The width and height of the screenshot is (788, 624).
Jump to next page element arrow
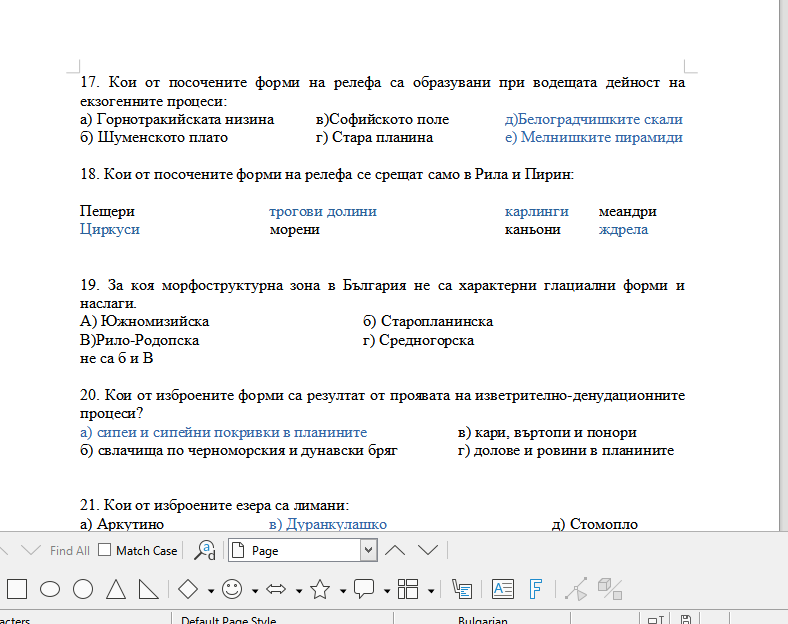[x=428, y=550]
